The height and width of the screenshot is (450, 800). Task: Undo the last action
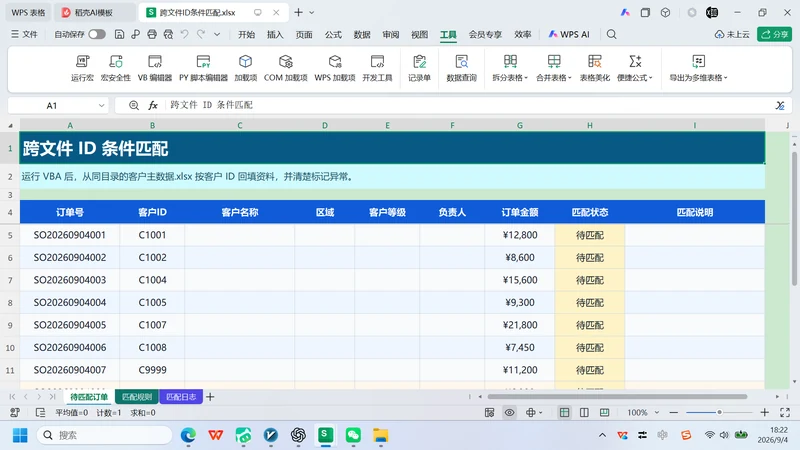click(x=184, y=34)
